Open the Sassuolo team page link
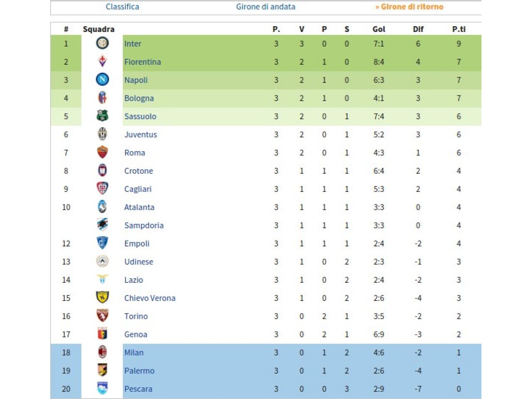532x399 pixels. [x=141, y=117]
